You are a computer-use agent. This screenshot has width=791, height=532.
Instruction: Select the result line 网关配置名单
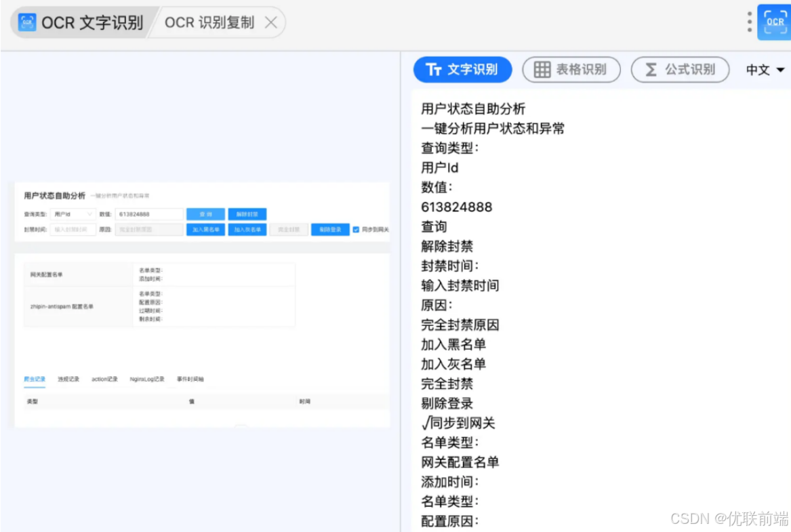[460, 462]
